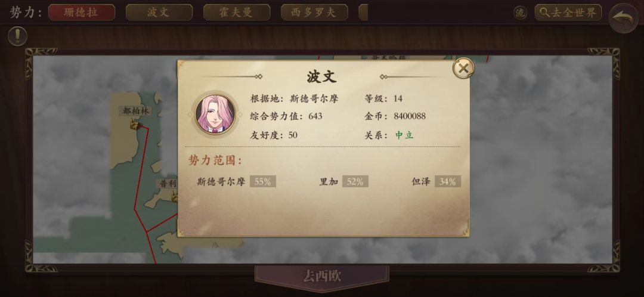The width and height of the screenshot is (644, 297).
Task: Click the 流 round icon
Action: (520, 13)
